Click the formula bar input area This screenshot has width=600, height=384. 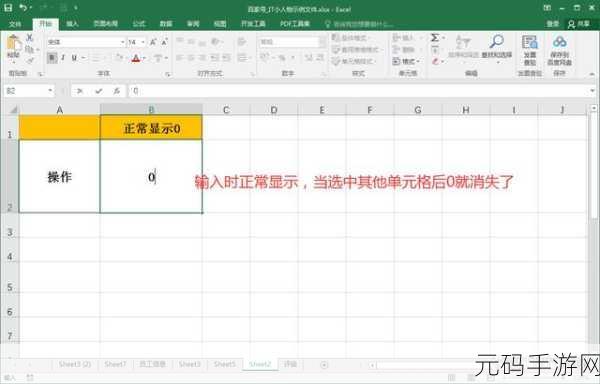[358, 91]
